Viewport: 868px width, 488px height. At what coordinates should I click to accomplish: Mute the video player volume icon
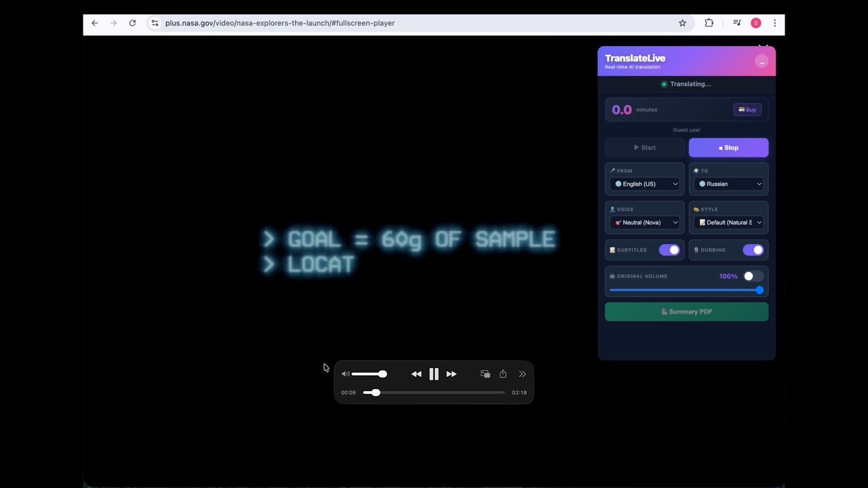pyautogui.click(x=345, y=374)
